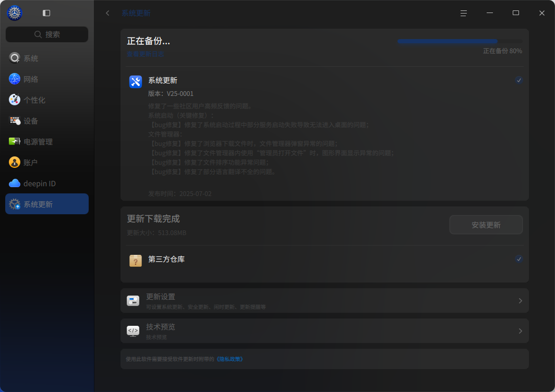This screenshot has height=392, width=555.
Task: Open the 《隐私政策》 link
Action: (x=230, y=359)
